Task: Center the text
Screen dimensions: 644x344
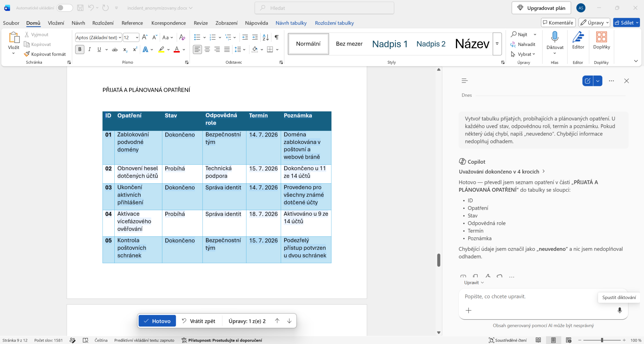Action: click(x=207, y=50)
